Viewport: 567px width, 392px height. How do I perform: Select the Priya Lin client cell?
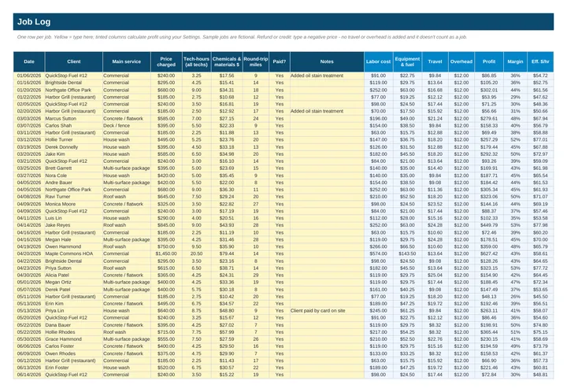[x=74, y=311]
